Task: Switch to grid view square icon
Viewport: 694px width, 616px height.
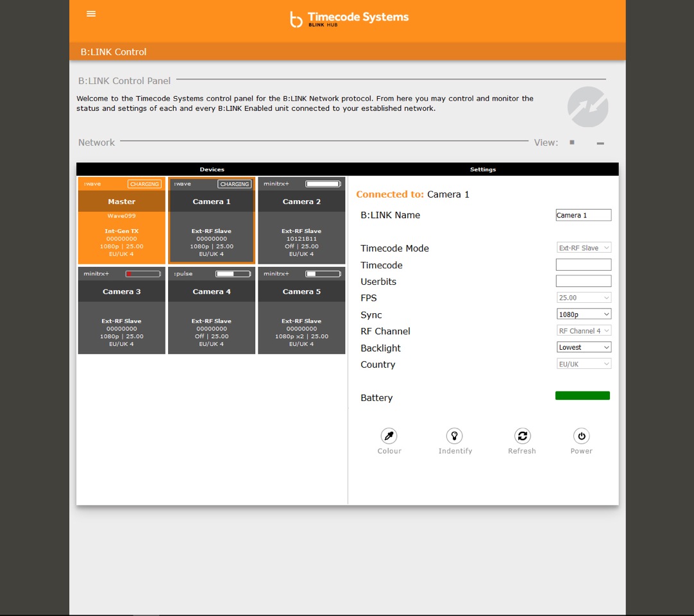Action: pos(572,142)
